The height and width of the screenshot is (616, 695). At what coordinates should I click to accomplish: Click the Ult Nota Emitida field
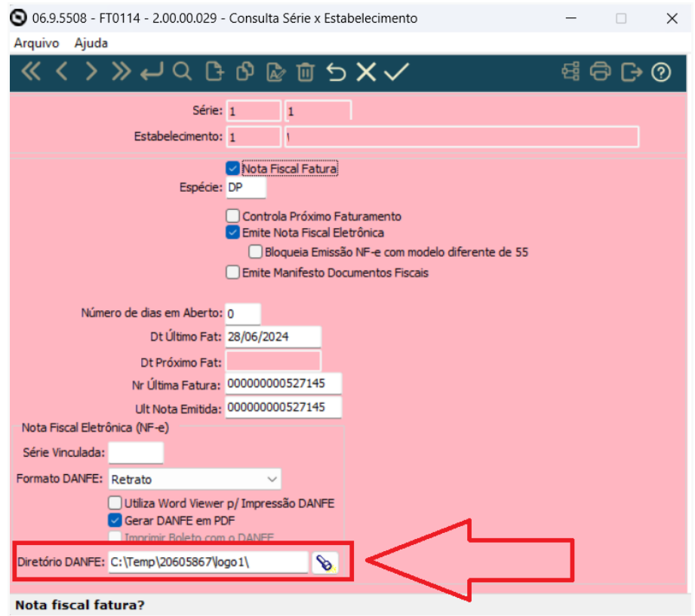point(284,408)
